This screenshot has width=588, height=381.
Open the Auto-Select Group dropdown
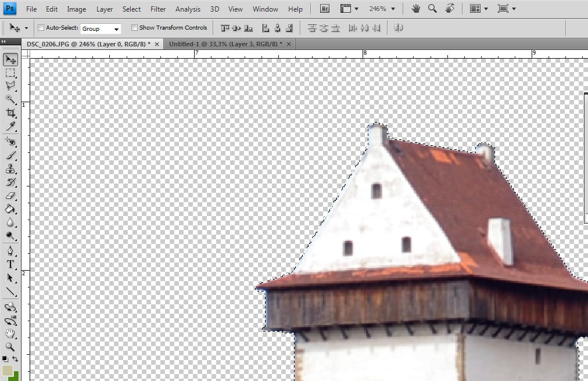pyautogui.click(x=101, y=28)
